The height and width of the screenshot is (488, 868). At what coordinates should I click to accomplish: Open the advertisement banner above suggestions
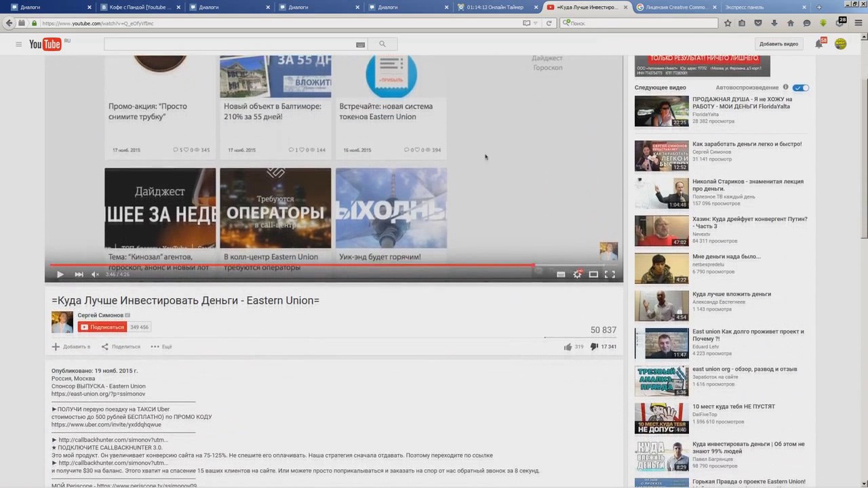point(702,66)
